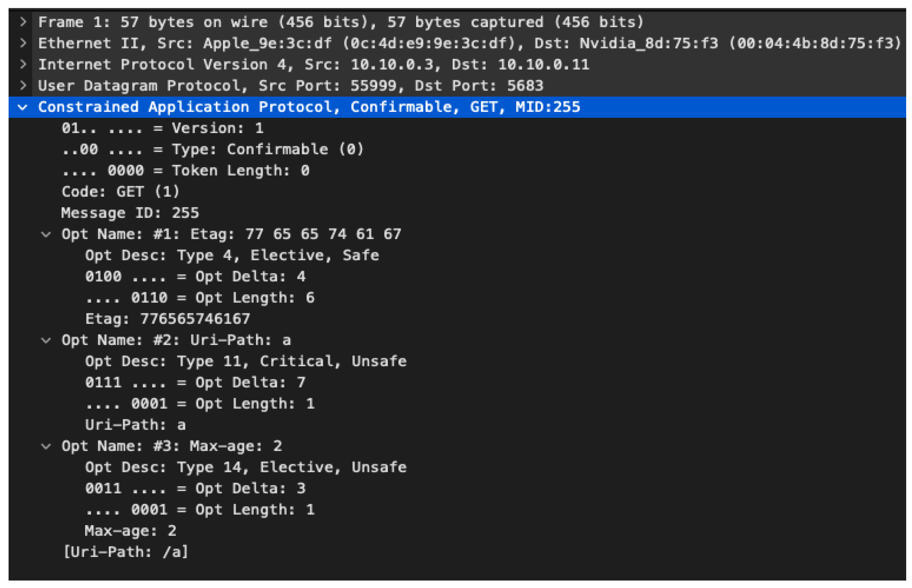Collapse Opt Name #2 Uri-Path option

pyautogui.click(x=46, y=340)
